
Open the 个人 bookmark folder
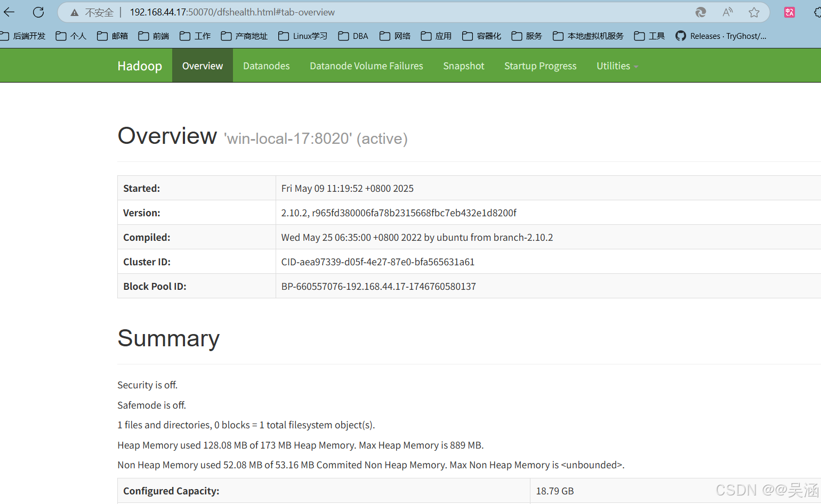coord(71,36)
